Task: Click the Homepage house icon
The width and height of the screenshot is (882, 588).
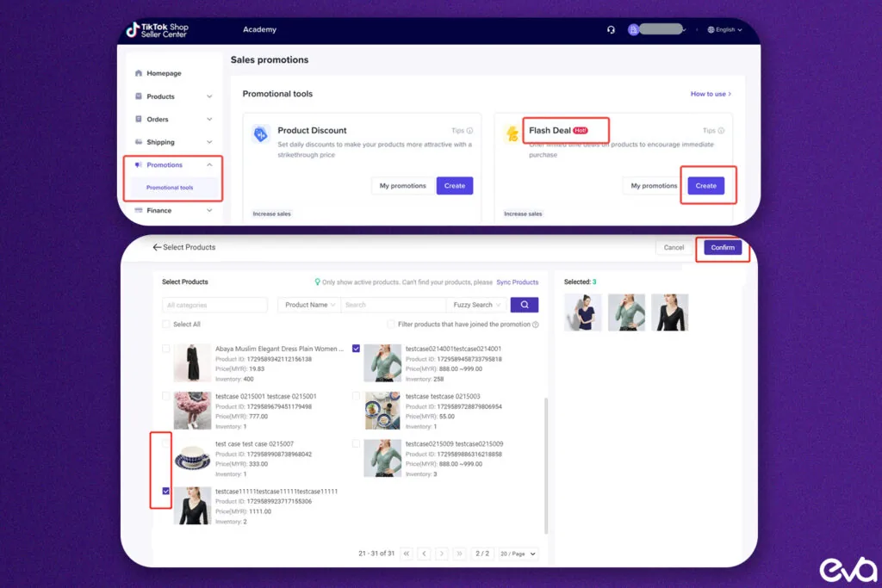Action: 139,73
